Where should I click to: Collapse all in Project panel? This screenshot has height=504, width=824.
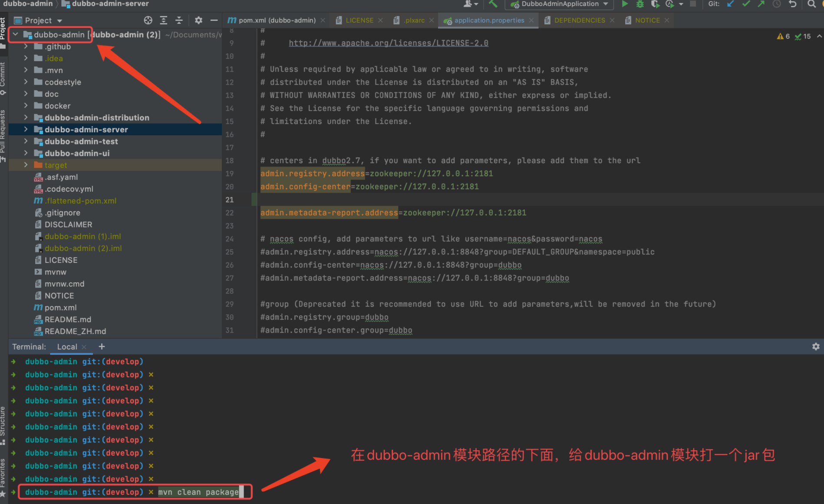(179, 20)
